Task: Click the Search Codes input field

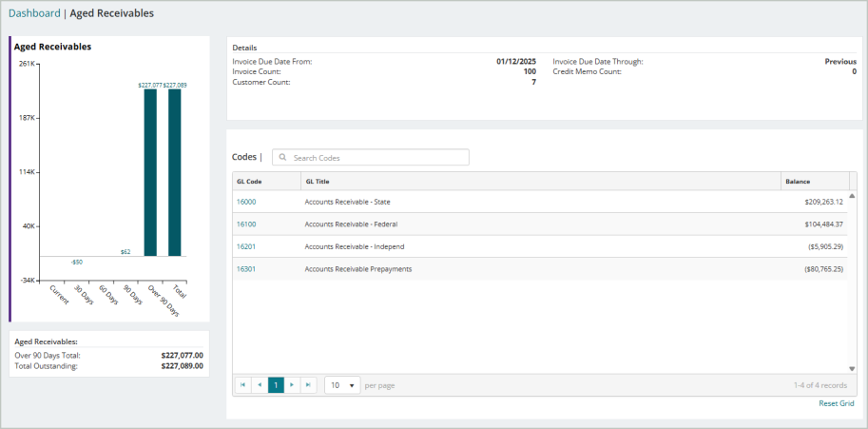Action: (x=371, y=157)
